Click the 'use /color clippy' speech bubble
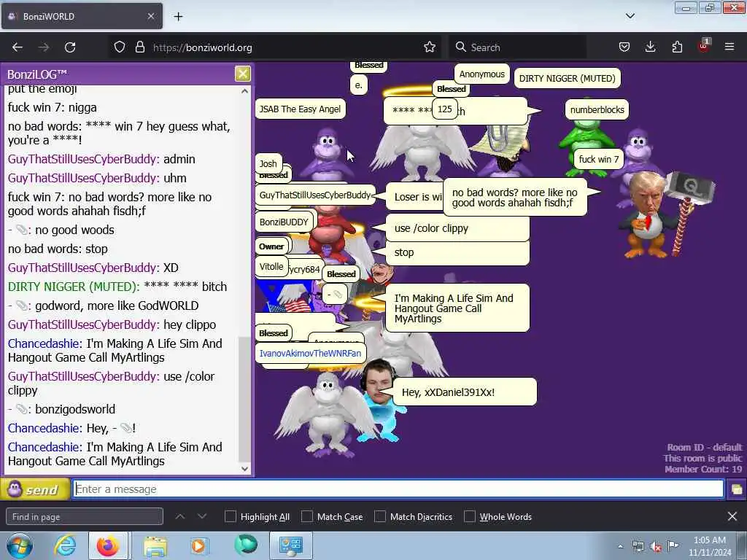 (457, 228)
